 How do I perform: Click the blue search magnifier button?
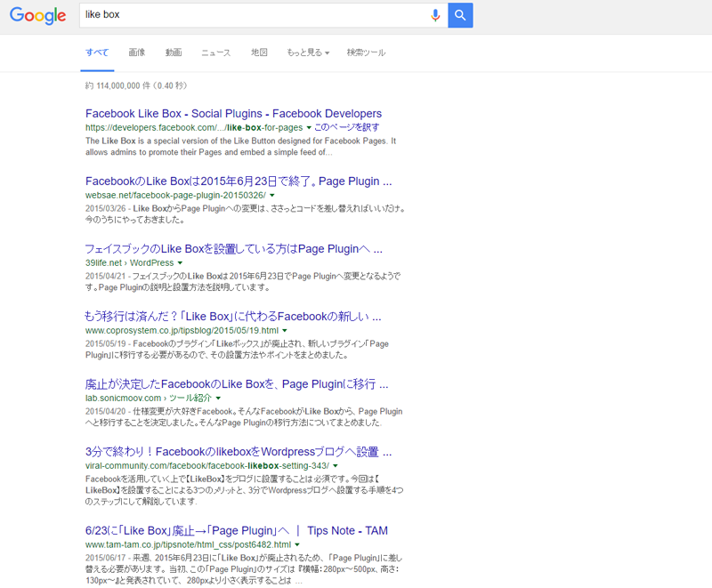(460, 15)
